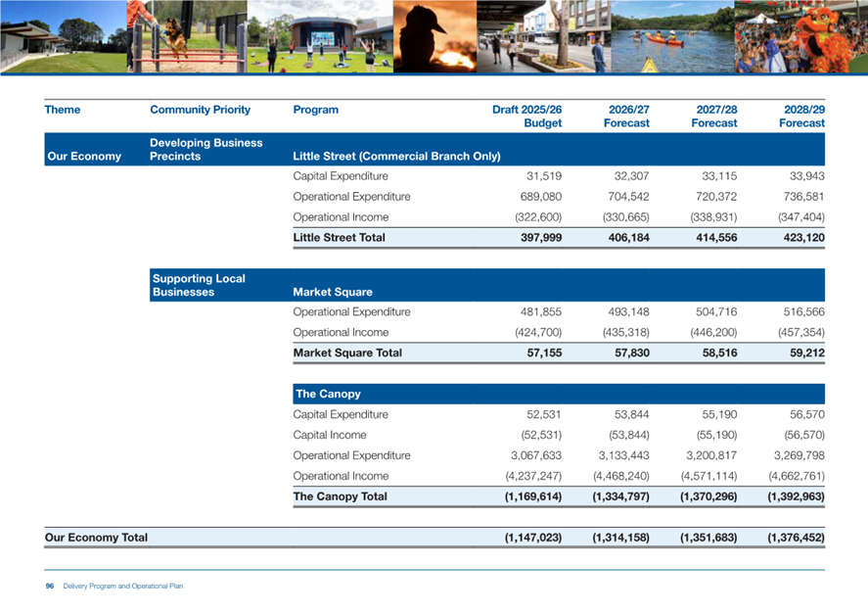Image resolution: width=868 pixels, height=613 pixels.
Task: Select the 'Program' column header
Action: 315,110
